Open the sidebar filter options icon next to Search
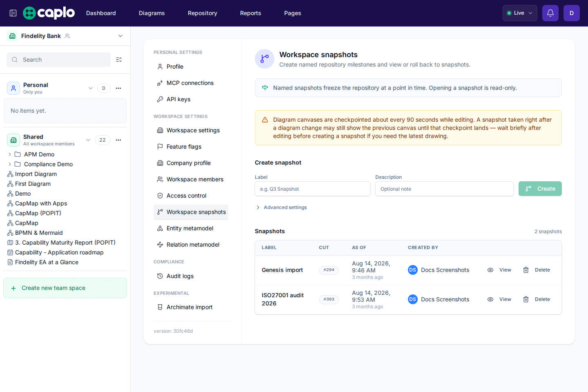This screenshot has width=588, height=392. point(119,60)
